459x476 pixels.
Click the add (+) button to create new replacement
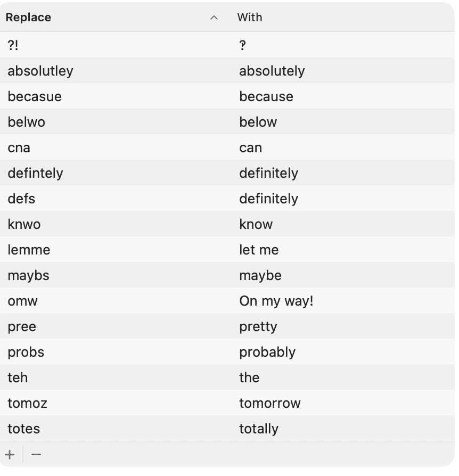(10, 455)
